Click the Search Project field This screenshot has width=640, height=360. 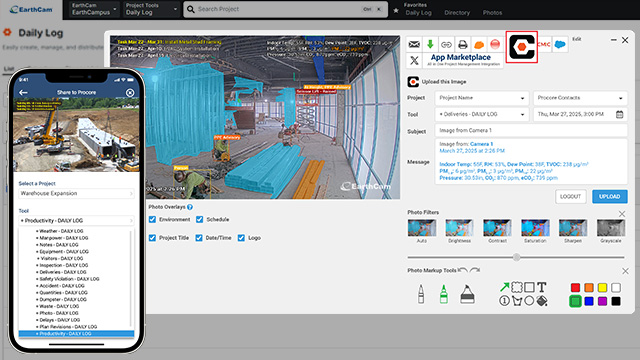[x=285, y=9]
